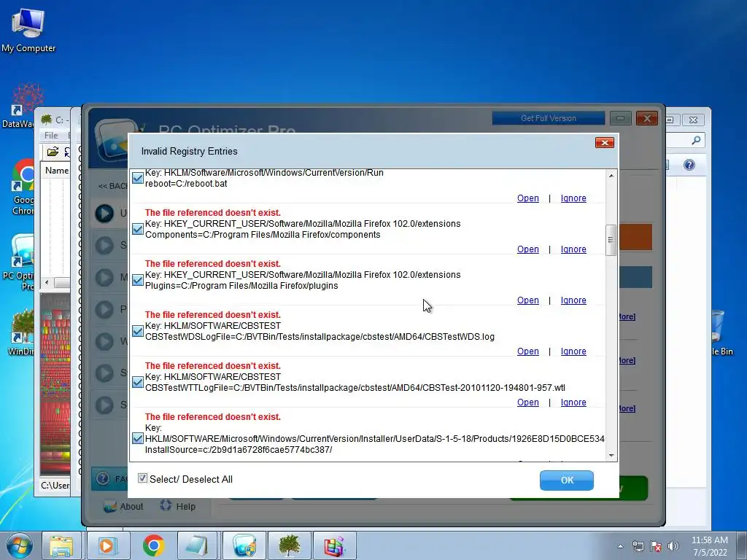Viewport: 747px width, 560px height.
Task: Ignore the CBSTestWDSLogFile registry entry
Action: [573, 351]
